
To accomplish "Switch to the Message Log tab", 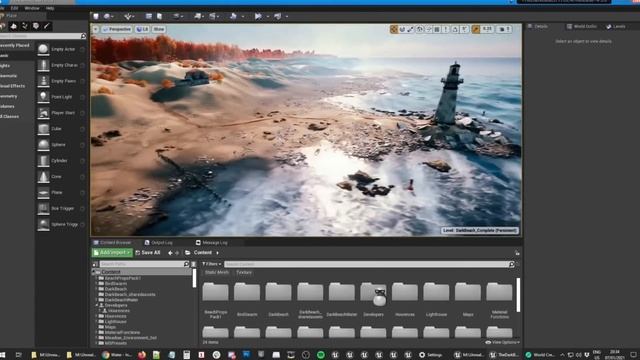I will coord(211,242).
